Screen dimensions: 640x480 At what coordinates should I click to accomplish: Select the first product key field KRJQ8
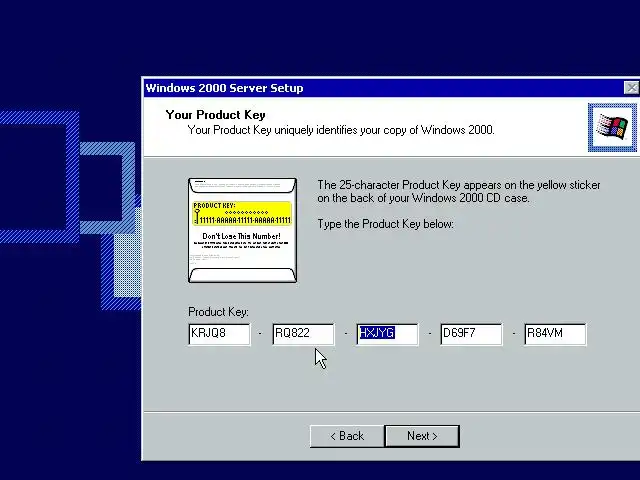coord(220,334)
